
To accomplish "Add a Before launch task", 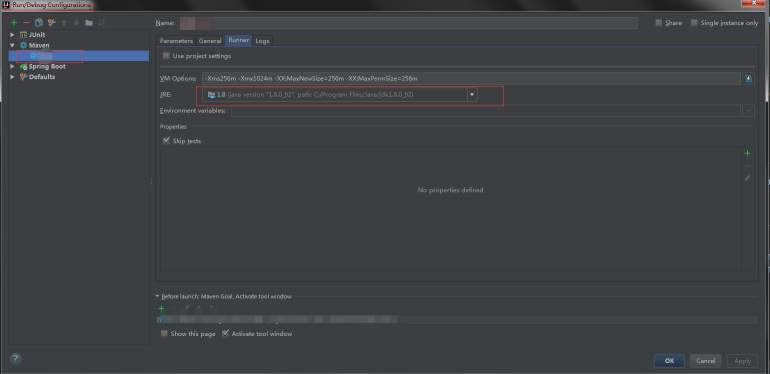I will coord(161,309).
